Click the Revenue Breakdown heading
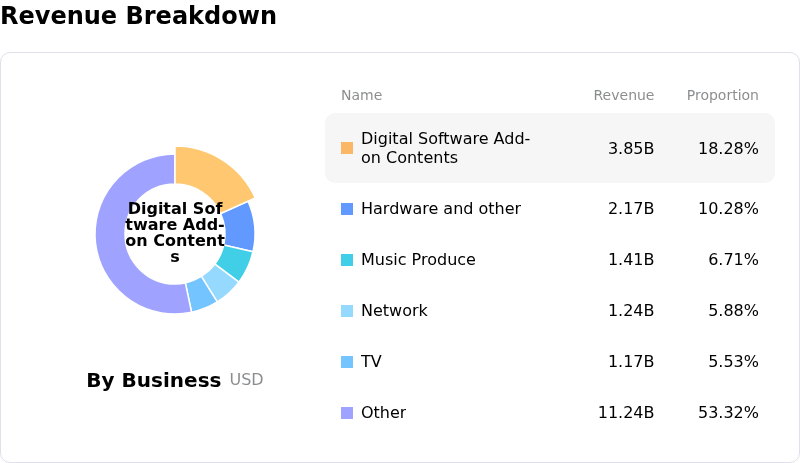The image size is (800, 463). tap(139, 17)
